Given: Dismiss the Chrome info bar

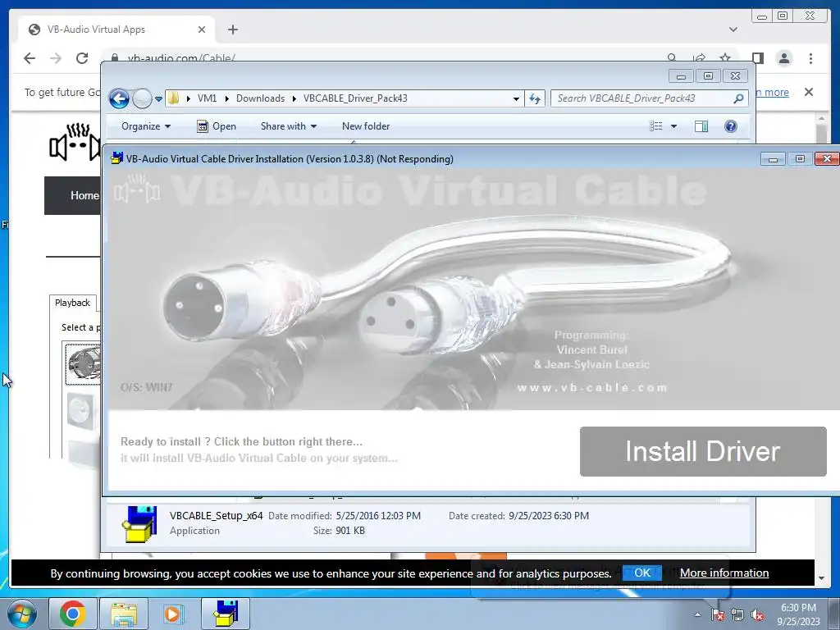Looking at the screenshot, I should 809,92.
